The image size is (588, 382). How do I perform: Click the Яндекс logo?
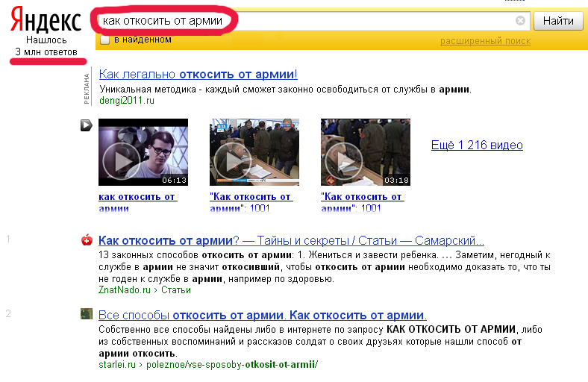pos(46,20)
